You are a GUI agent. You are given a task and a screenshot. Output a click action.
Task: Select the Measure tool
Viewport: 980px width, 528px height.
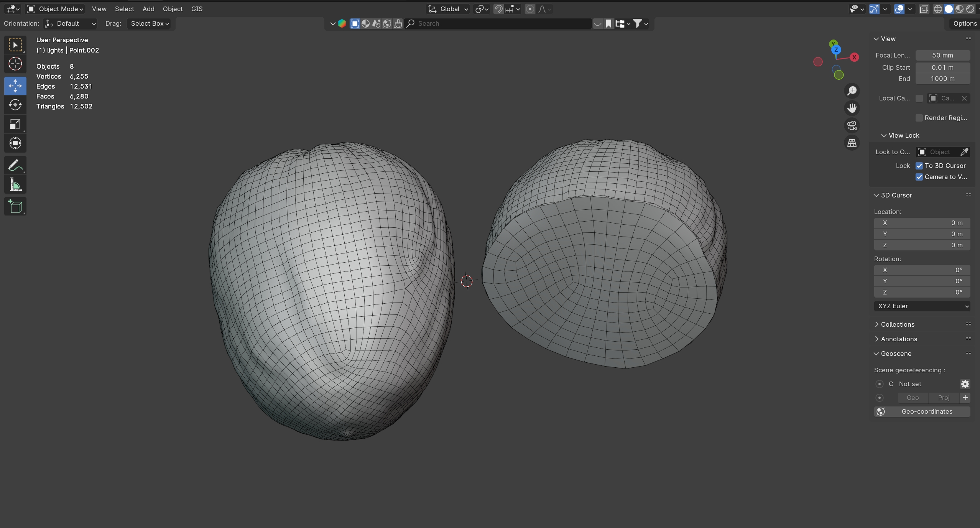pos(15,185)
